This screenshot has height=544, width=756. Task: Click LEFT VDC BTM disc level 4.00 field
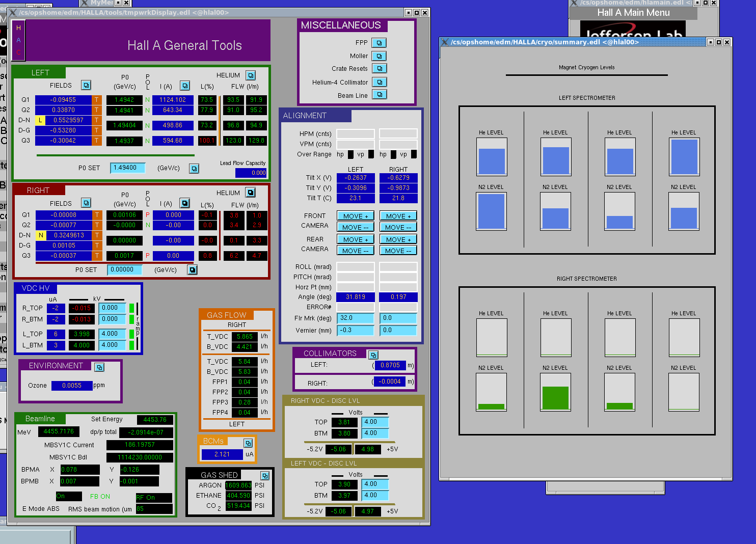point(375,495)
